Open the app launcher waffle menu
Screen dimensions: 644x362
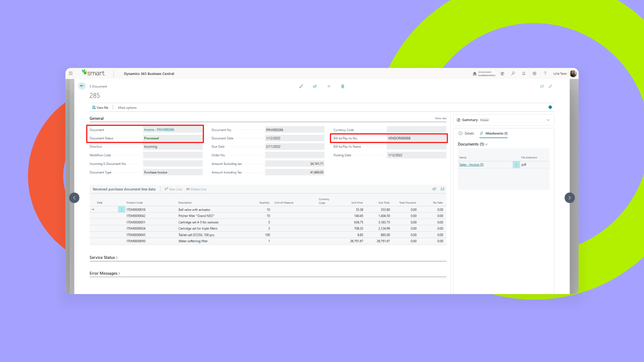(x=70, y=73)
